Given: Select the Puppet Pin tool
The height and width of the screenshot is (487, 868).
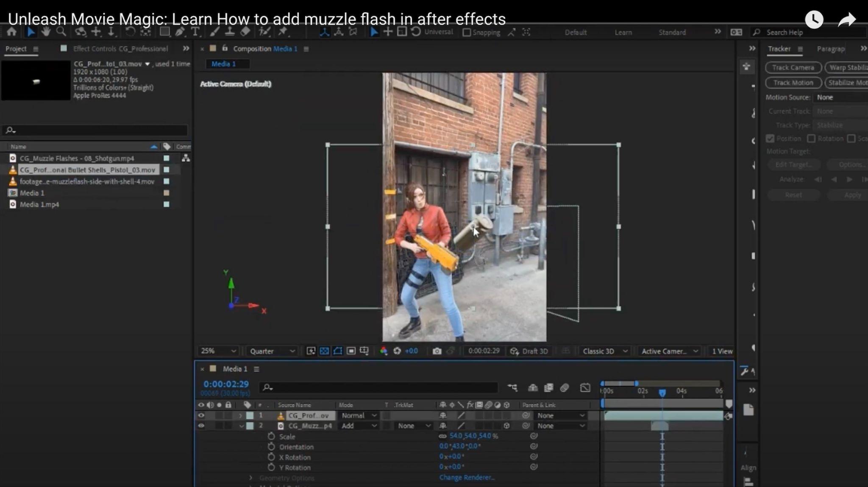Looking at the screenshot, I should pyautogui.click(x=283, y=32).
